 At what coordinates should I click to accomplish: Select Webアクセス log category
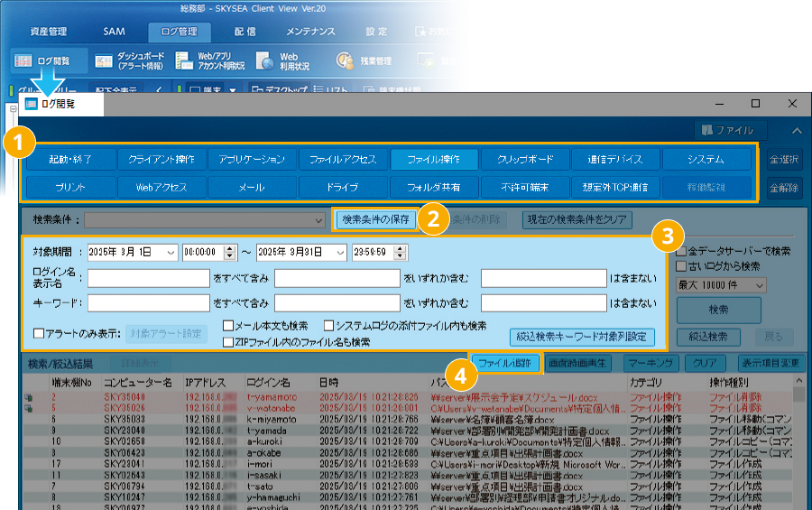pyautogui.click(x=161, y=187)
